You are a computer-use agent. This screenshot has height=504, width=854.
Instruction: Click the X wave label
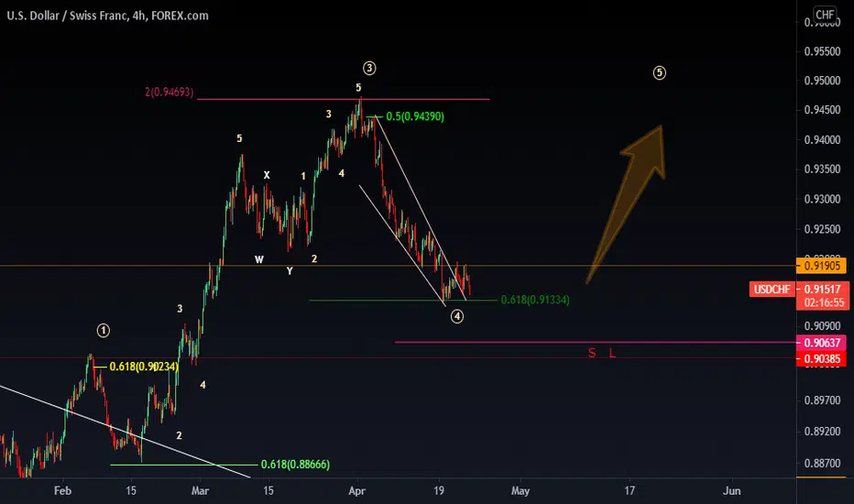click(267, 175)
